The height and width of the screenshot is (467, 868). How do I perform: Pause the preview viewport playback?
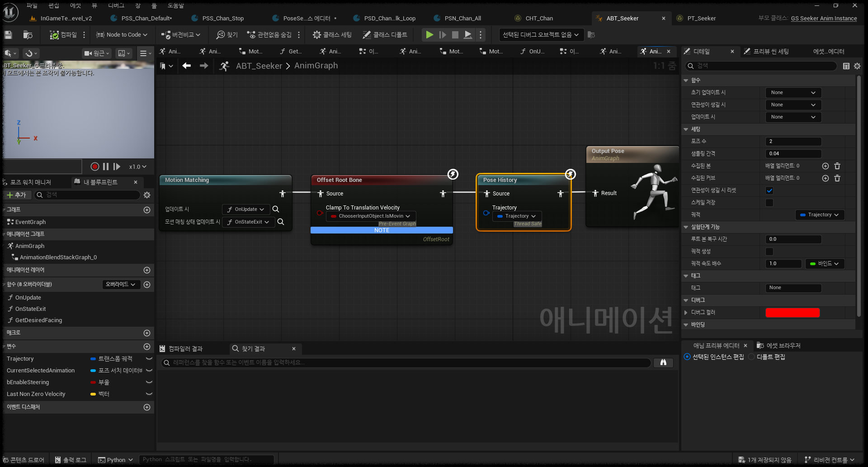pos(106,167)
